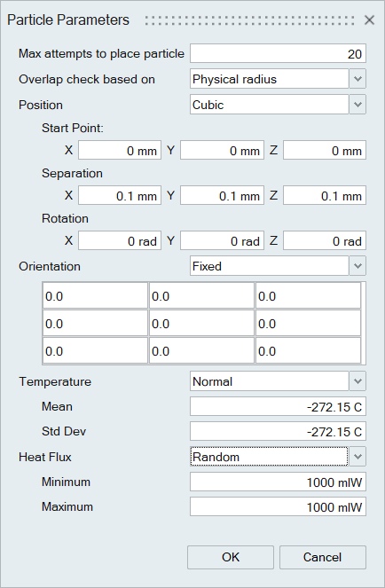The width and height of the screenshot is (385, 588).
Task: Open the Temperature distribution dropdown
Action: click(x=278, y=381)
